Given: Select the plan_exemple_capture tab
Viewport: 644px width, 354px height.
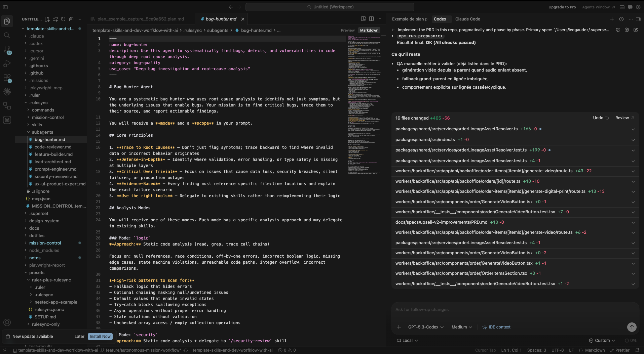Looking at the screenshot, I should (140, 19).
